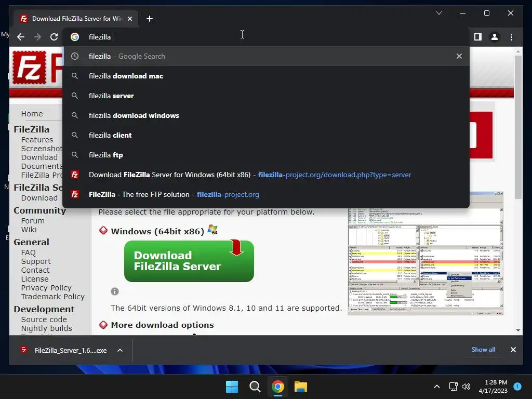Open the Contact sidebar link
The width and height of the screenshot is (532, 399).
point(35,270)
